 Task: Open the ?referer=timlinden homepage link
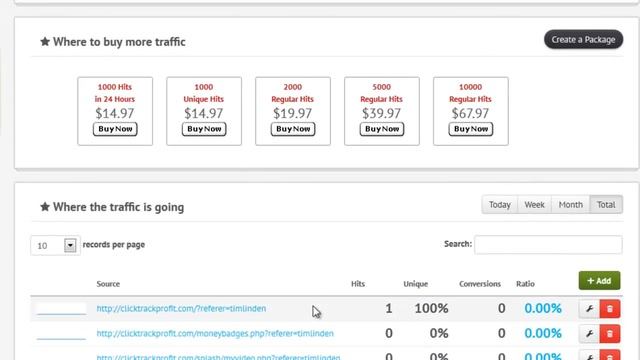coord(181,309)
